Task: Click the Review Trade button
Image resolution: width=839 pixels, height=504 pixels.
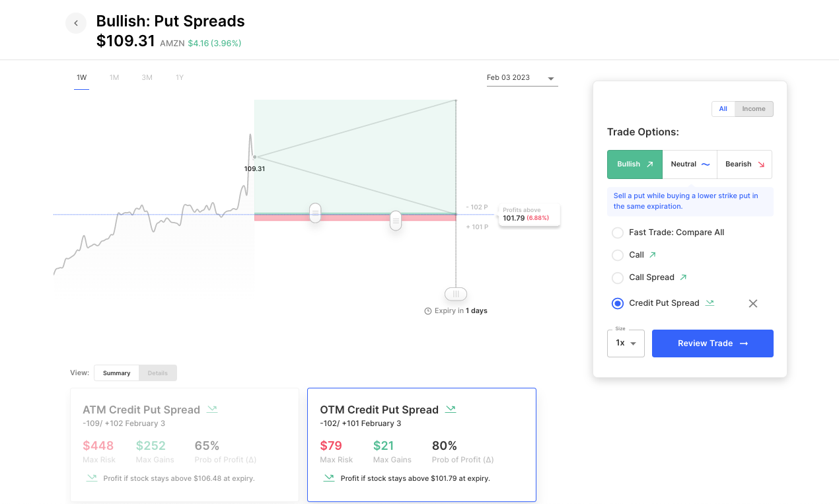Action: click(712, 343)
